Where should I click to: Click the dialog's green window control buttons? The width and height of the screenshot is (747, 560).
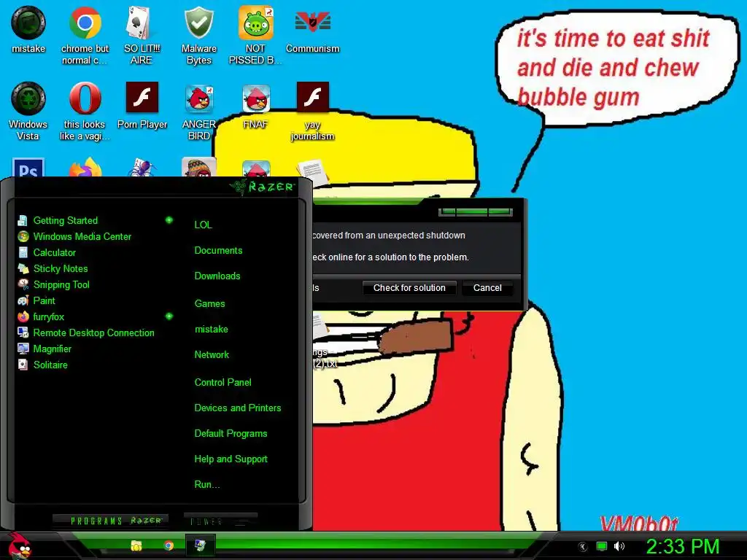tap(476, 212)
